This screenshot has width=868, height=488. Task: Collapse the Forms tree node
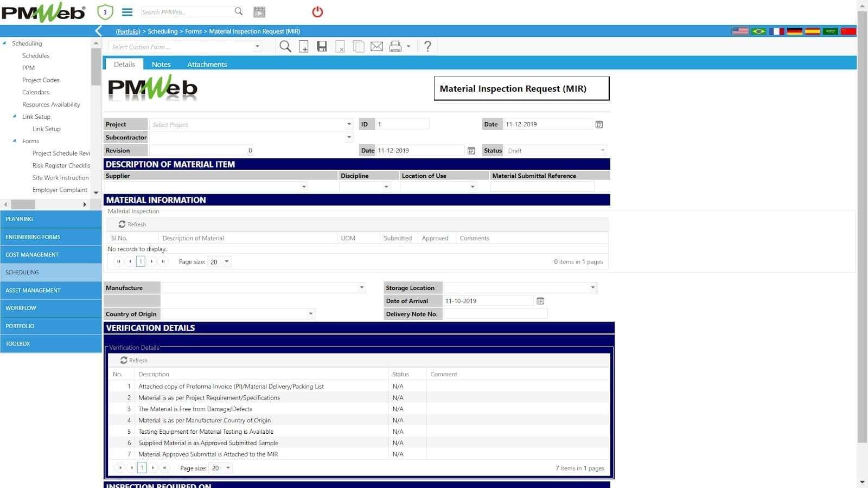15,141
